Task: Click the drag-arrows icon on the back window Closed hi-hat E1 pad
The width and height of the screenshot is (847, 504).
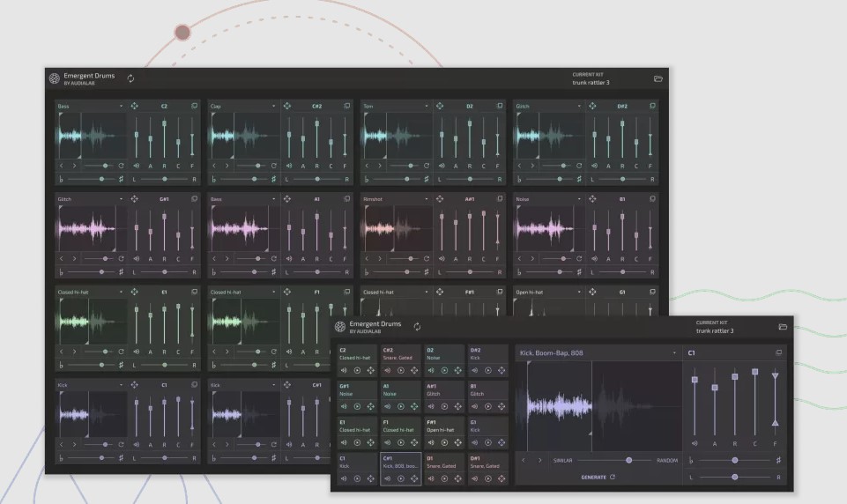Action: click(135, 292)
